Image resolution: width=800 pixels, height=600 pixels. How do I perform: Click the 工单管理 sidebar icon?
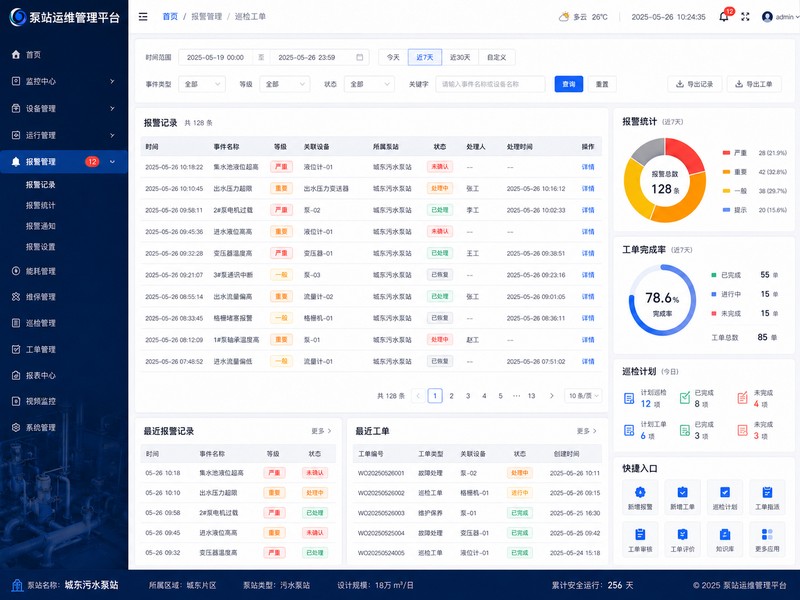[16, 349]
